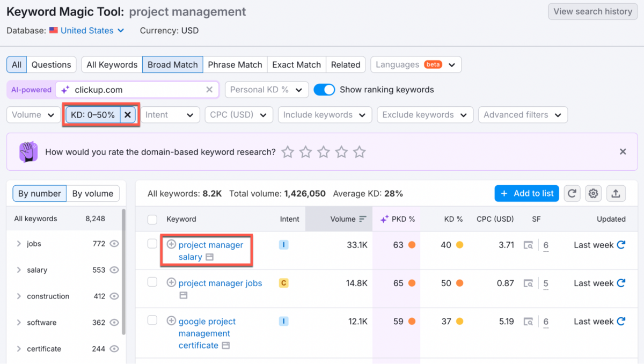Select All Keywords match type
This screenshot has width=644, height=364.
(112, 65)
